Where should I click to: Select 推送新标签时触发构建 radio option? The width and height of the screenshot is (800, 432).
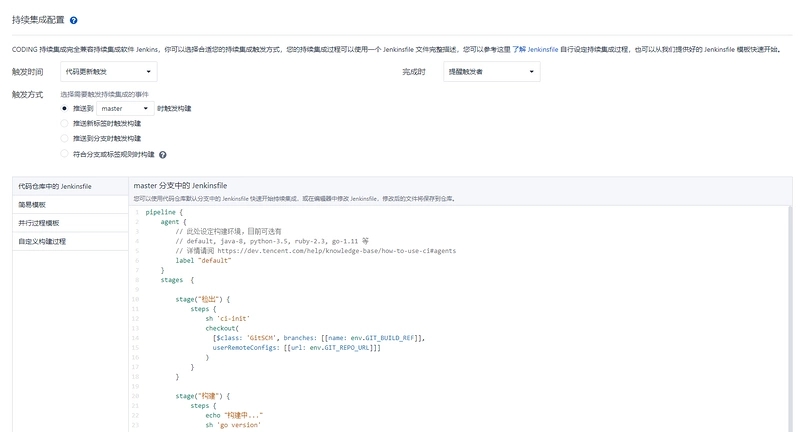[x=64, y=123]
